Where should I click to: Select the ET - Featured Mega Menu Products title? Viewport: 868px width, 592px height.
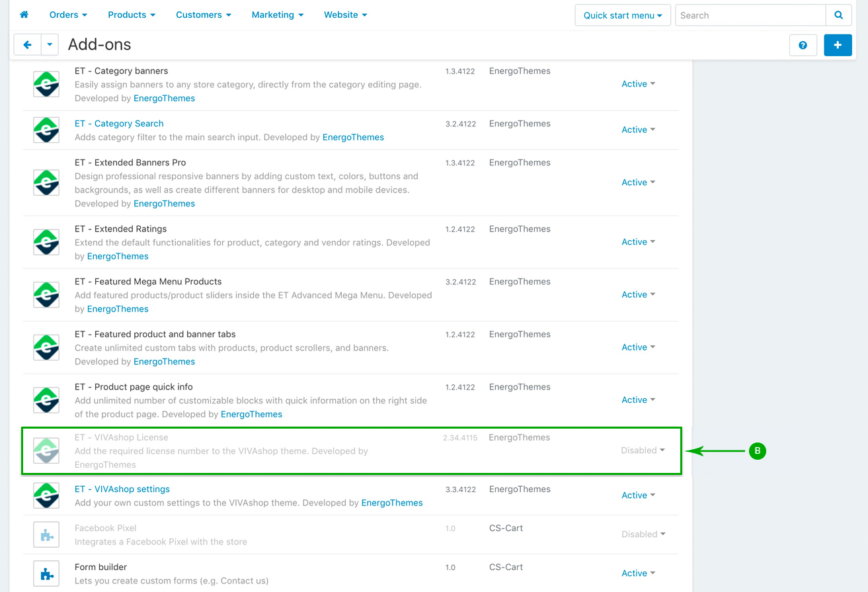point(148,282)
